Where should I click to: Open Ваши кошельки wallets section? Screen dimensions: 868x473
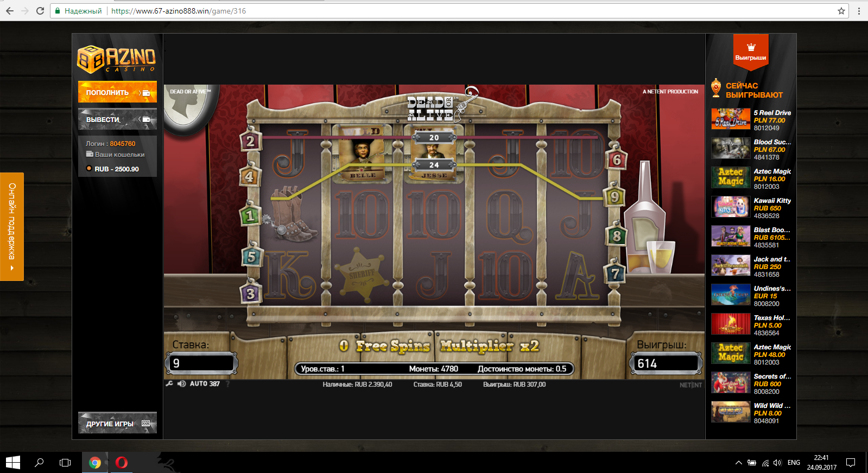click(115, 155)
